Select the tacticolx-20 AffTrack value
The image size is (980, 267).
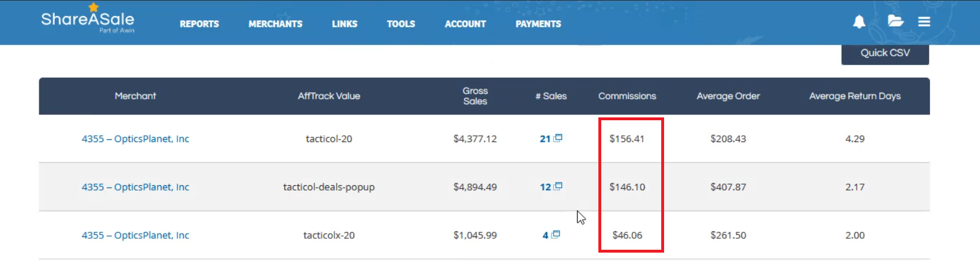pos(329,235)
